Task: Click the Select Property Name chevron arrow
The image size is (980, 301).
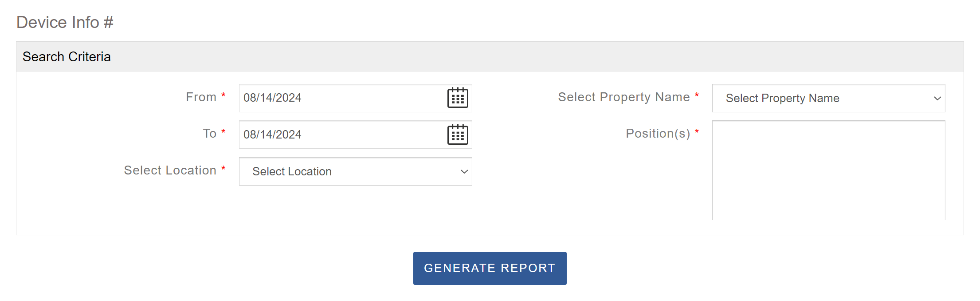Action: [x=937, y=98]
